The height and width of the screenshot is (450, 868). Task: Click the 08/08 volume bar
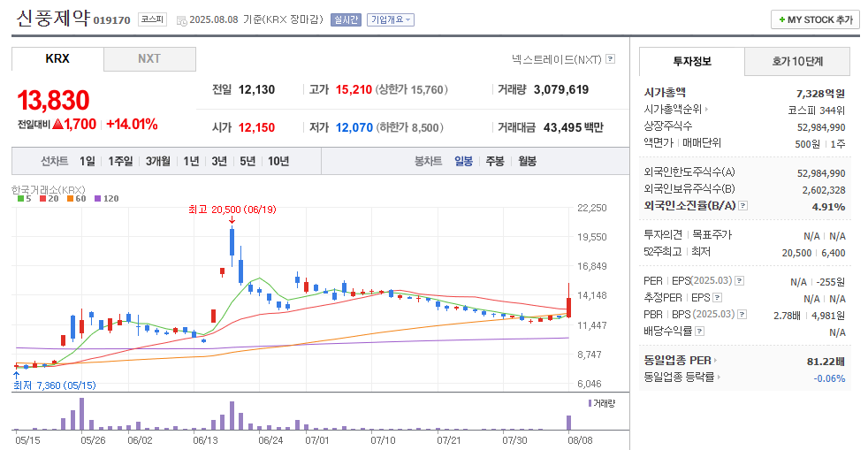[568, 423]
